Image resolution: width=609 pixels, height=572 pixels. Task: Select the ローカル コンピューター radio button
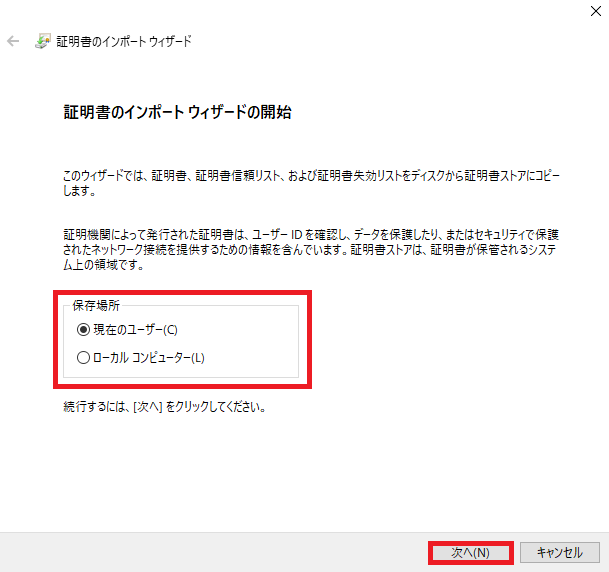pyautogui.click(x=83, y=358)
